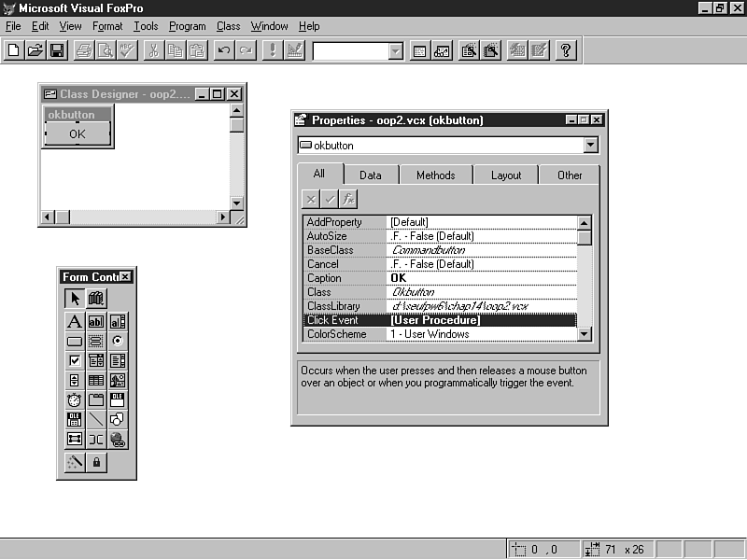This screenshot has height=560, width=747.
Task: Open the okbutton object dropdown in Properties
Action: coord(590,146)
